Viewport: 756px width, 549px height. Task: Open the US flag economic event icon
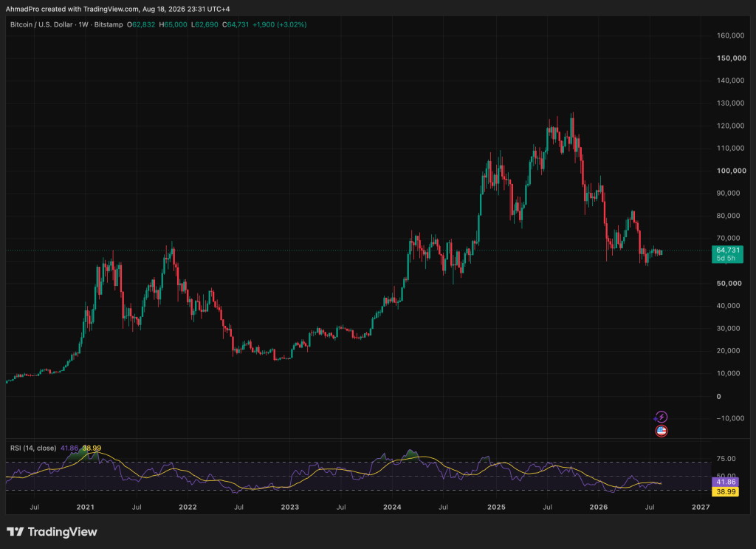click(661, 431)
